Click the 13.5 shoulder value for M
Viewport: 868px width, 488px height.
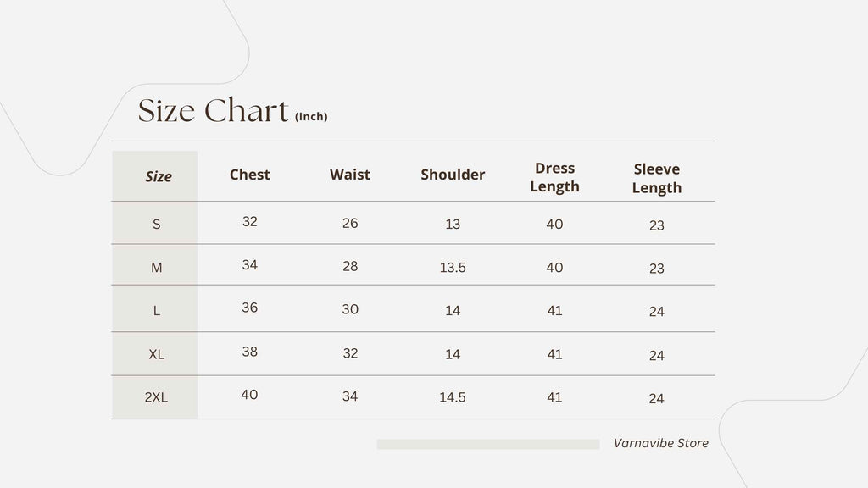click(453, 268)
